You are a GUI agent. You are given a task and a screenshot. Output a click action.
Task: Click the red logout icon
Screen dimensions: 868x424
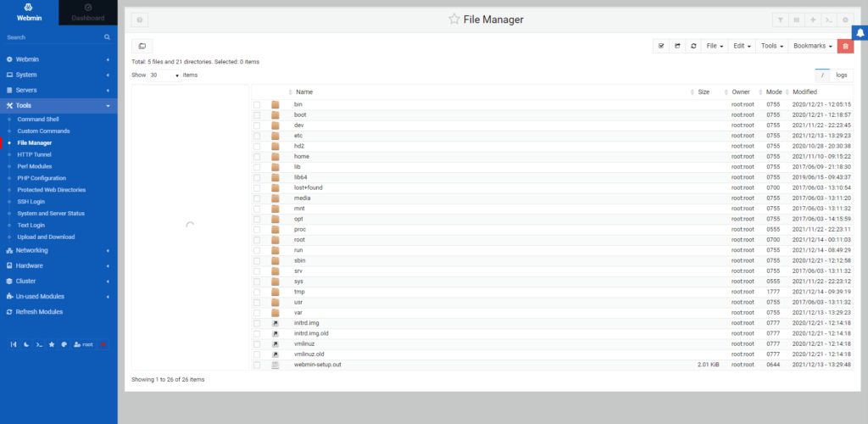(103, 344)
